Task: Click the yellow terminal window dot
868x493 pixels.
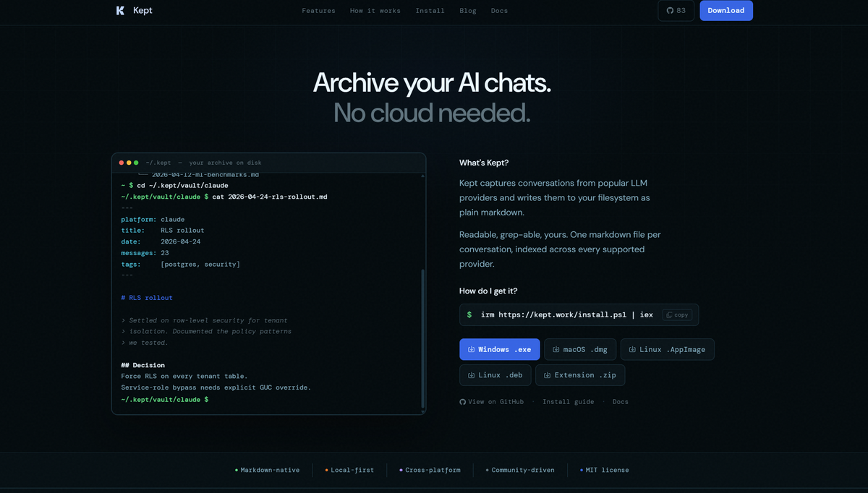Action: coord(129,163)
